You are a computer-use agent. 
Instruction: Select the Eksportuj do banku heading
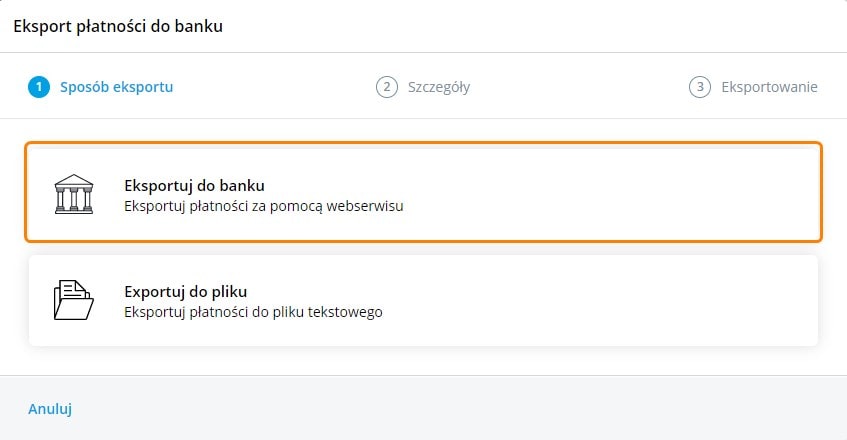(x=193, y=185)
